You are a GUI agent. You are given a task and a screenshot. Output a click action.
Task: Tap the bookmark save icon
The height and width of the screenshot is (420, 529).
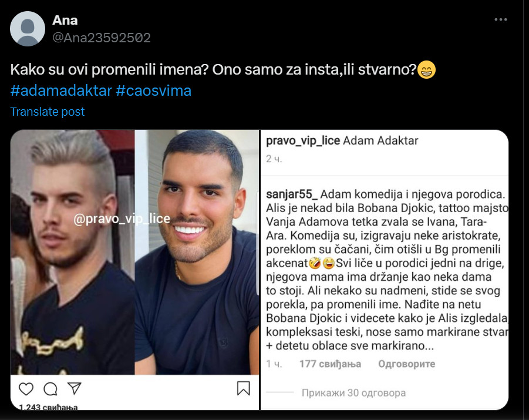click(x=243, y=388)
